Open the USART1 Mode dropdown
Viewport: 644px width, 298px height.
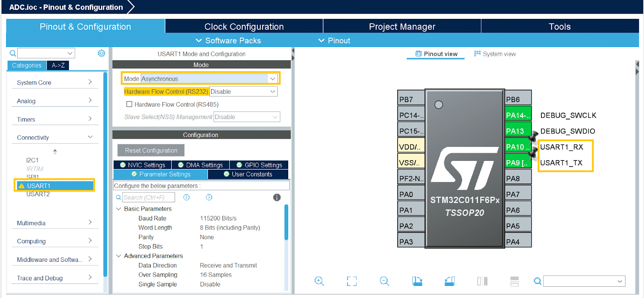tap(272, 79)
